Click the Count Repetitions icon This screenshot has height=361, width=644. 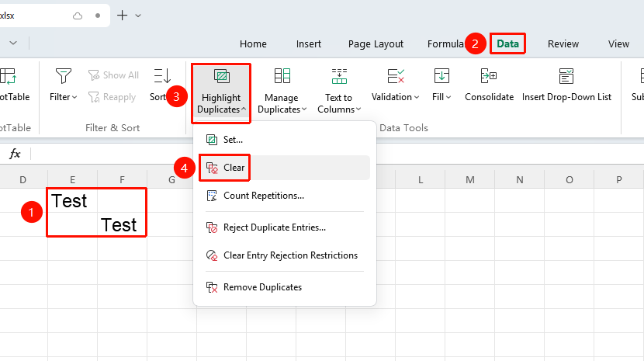point(212,196)
